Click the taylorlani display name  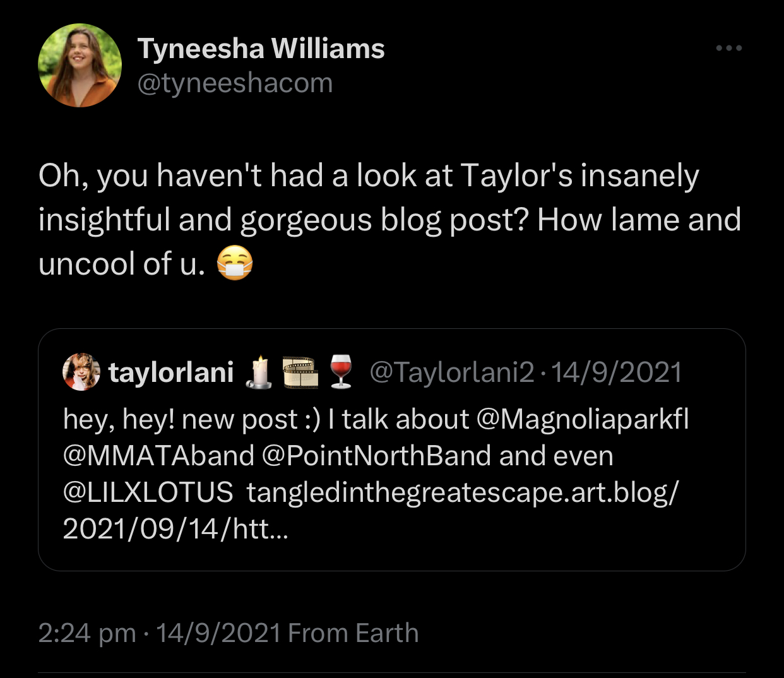click(x=171, y=372)
